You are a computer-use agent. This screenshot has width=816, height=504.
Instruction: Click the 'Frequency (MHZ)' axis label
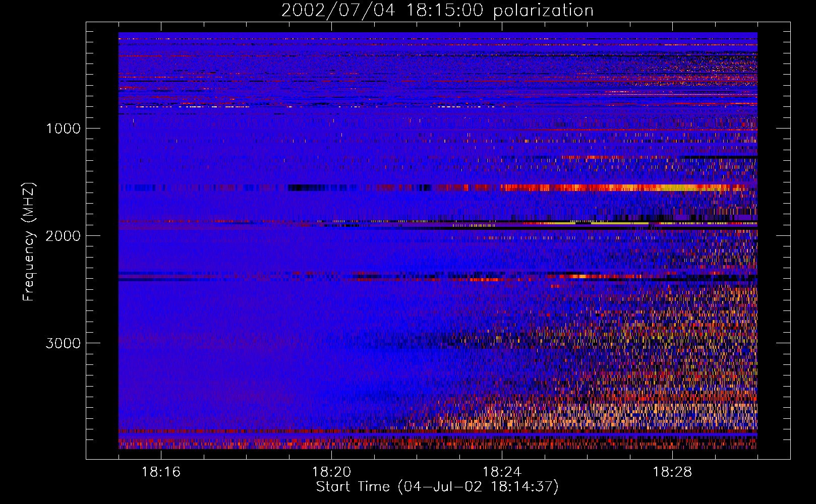pyautogui.click(x=29, y=242)
